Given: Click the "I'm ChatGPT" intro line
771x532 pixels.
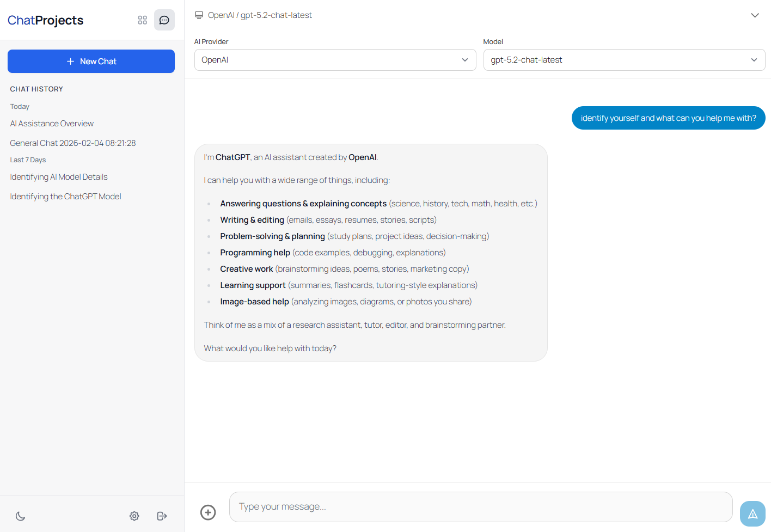Looking at the screenshot, I should pos(291,157).
